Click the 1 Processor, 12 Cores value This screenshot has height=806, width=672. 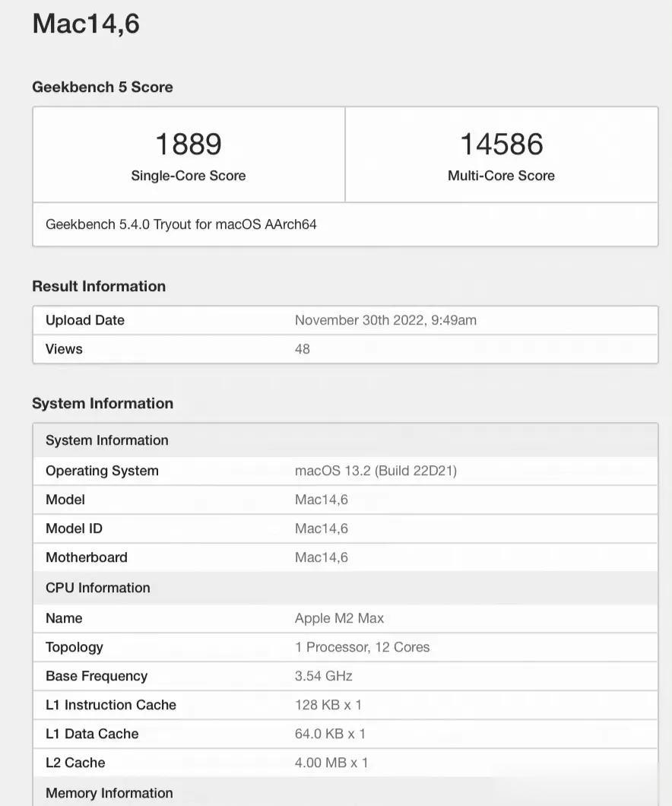tap(362, 647)
